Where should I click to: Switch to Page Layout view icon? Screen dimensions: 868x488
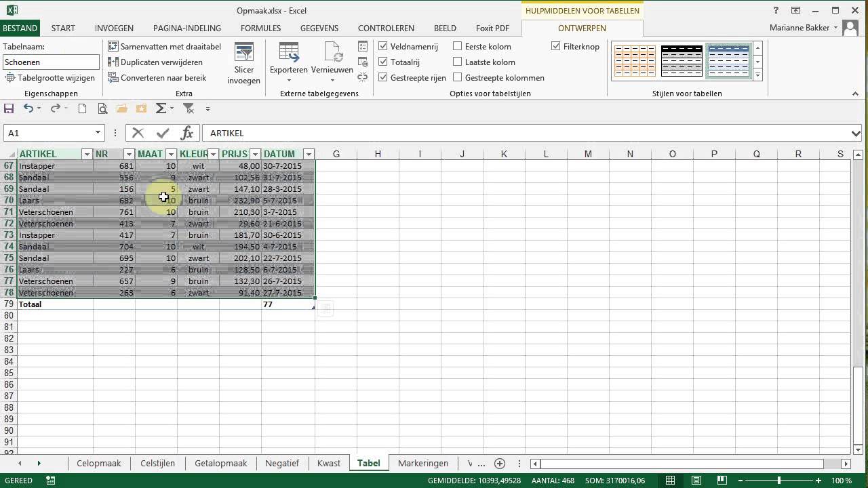coord(695,481)
